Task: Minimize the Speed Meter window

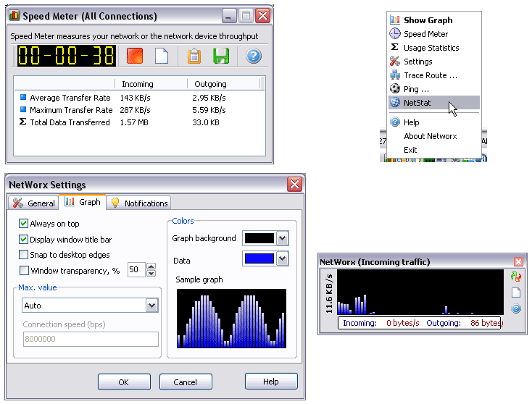Action: [x=229, y=16]
